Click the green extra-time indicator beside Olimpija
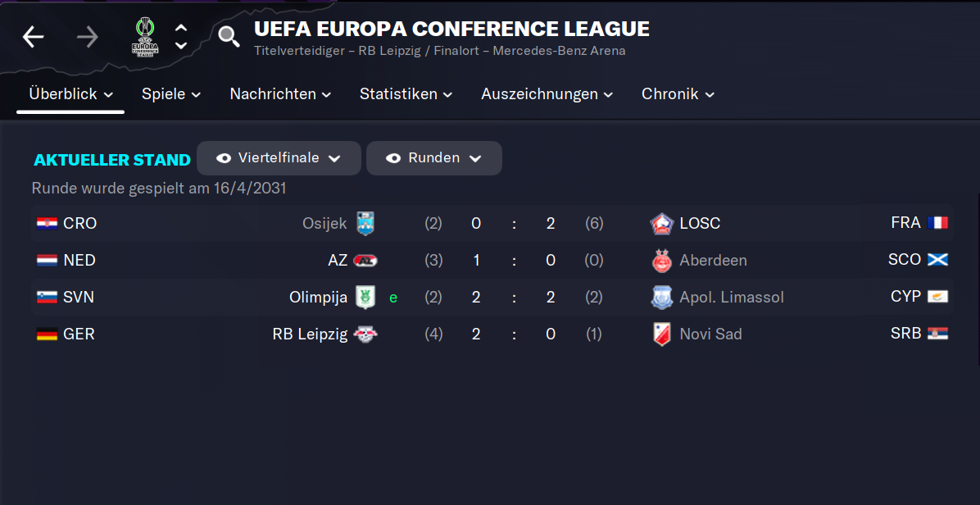The image size is (980, 505). click(x=392, y=297)
